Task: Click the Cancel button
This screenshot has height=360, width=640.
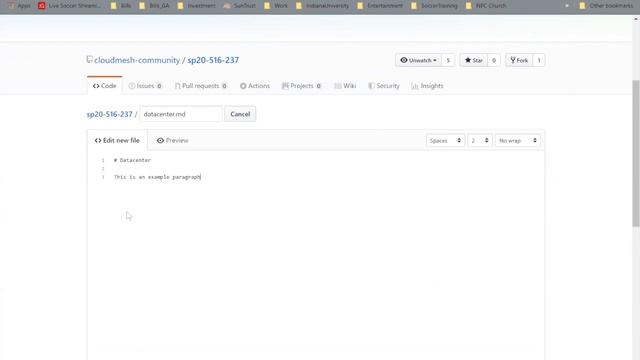Action: pos(240,114)
